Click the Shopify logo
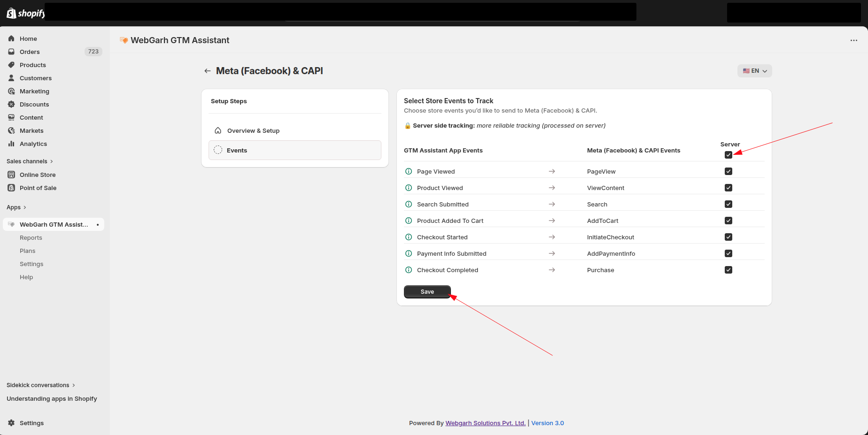Screen dimensions: 868x435 click(25, 13)
